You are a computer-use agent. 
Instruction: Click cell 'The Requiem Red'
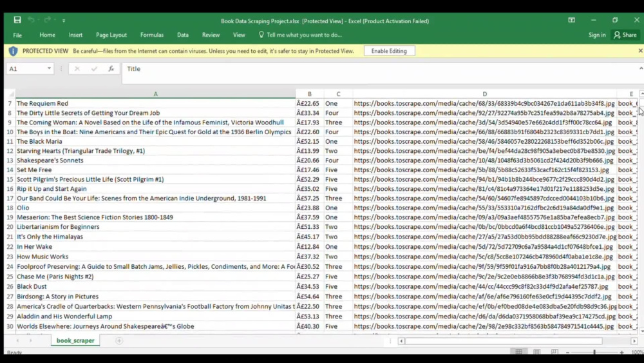coord(156,103)
